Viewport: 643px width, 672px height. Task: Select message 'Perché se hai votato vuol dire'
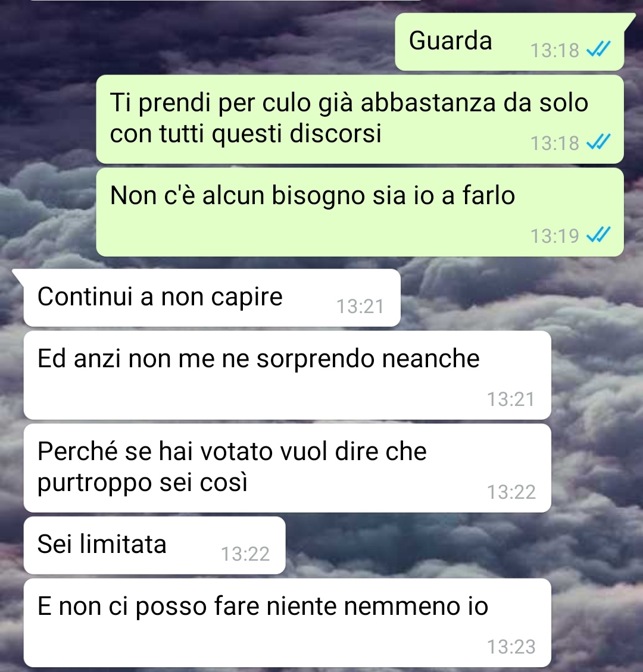(287, 468)
